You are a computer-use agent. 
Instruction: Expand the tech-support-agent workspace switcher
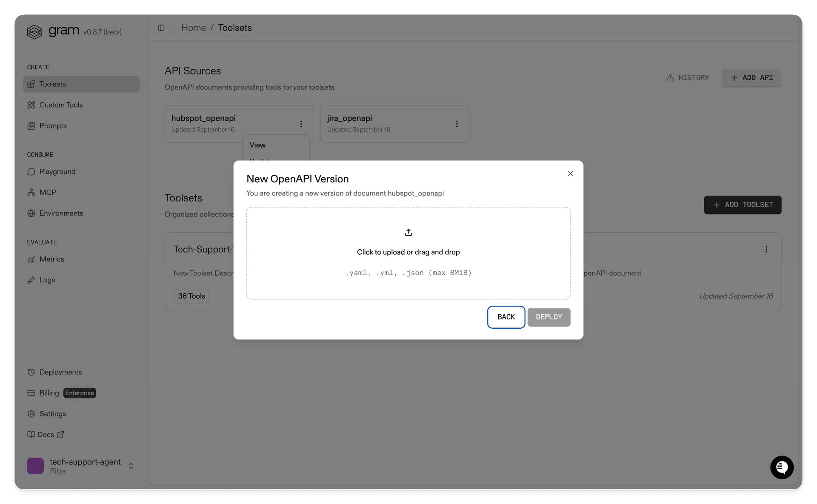(x=131, y=465)
